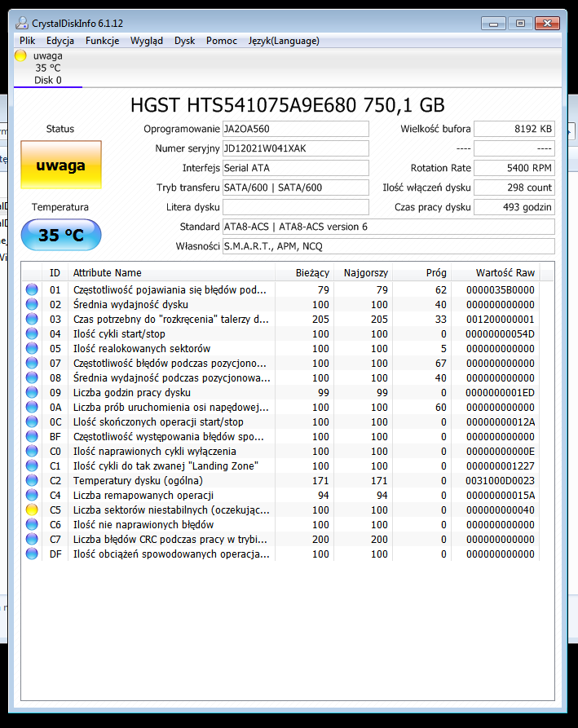
Task: Click the yellow uwaga status button
Action: click(61, 165)
